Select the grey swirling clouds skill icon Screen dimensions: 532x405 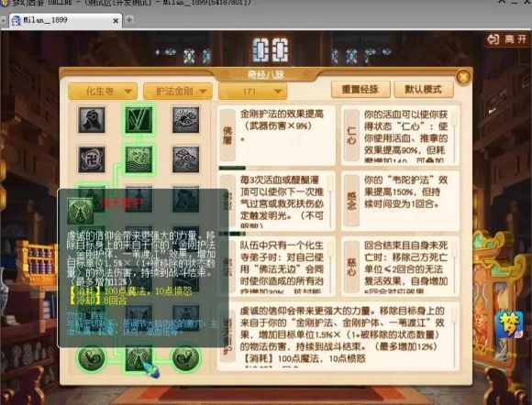(185, 159)
